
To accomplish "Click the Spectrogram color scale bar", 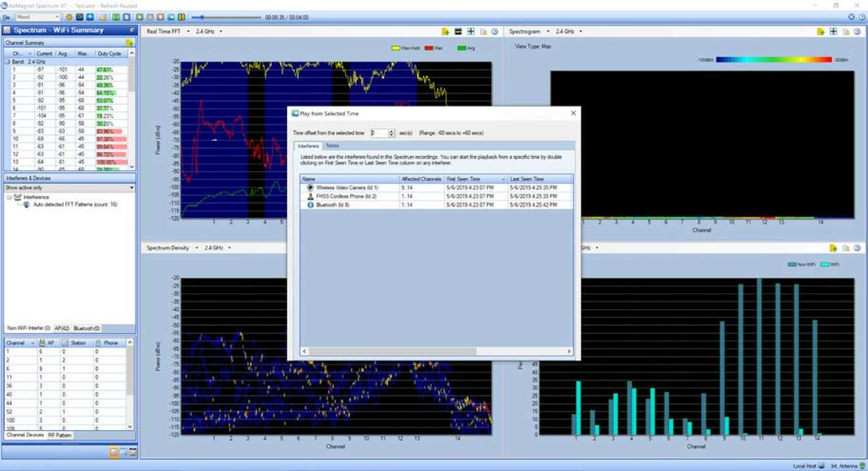I will [773, 60].
